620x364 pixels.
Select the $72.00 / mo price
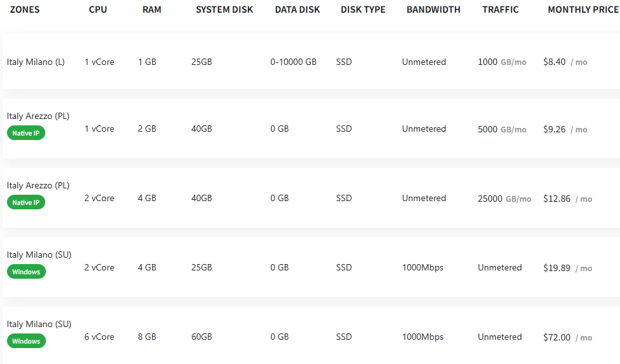click(567, 337)
